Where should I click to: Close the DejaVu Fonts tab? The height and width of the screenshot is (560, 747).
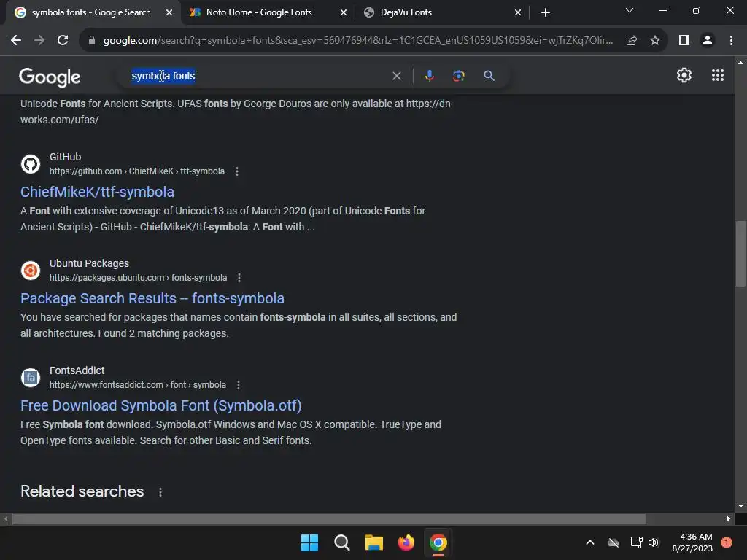pos(518,12)
